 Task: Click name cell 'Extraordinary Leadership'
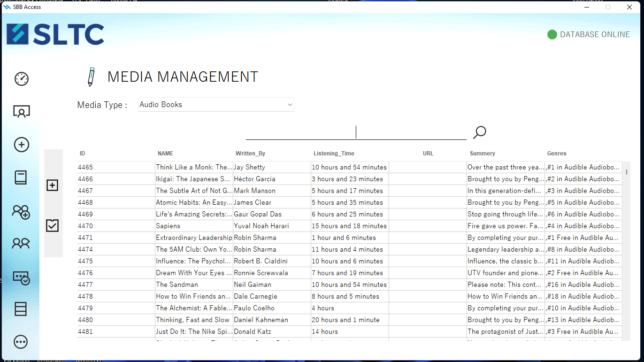194,238
